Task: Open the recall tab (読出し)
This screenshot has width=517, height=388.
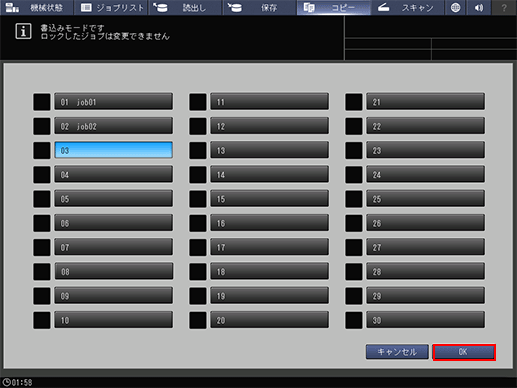Action: click(x=185, y=7)
